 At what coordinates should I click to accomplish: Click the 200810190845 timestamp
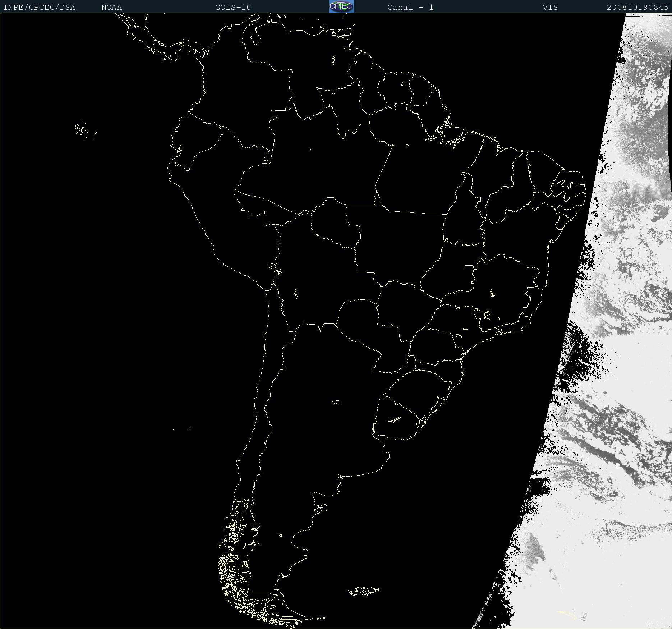coord(638,7)
